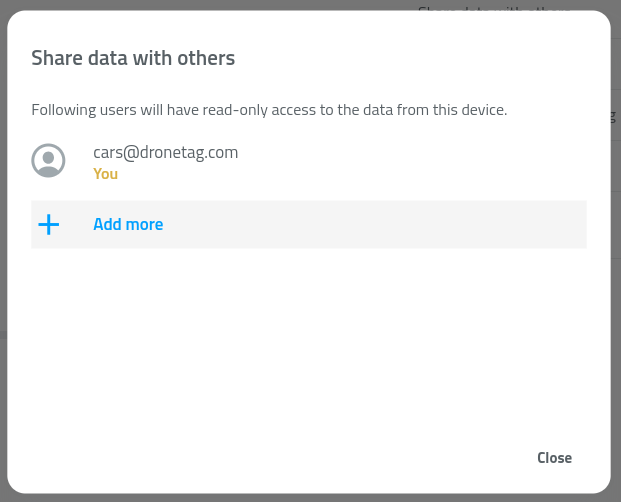Click the blue plus icon
The height and width of the screenshot is (502, 621).
click(49, 224)
